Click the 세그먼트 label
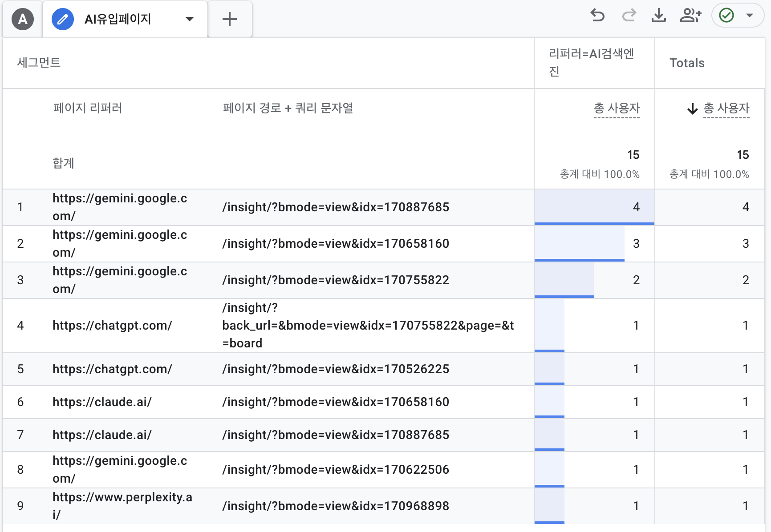Viewport: 771px width, 532px height. [x=39, y=62]
